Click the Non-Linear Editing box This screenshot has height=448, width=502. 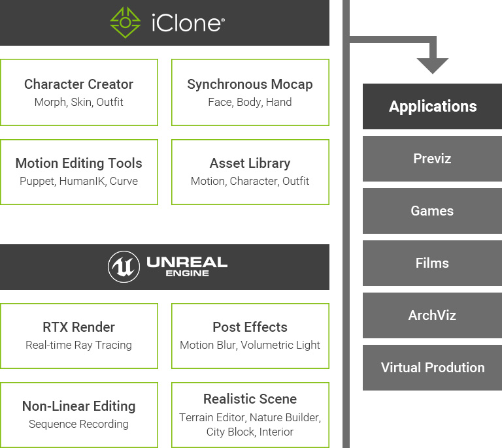[x=79, y=414]
